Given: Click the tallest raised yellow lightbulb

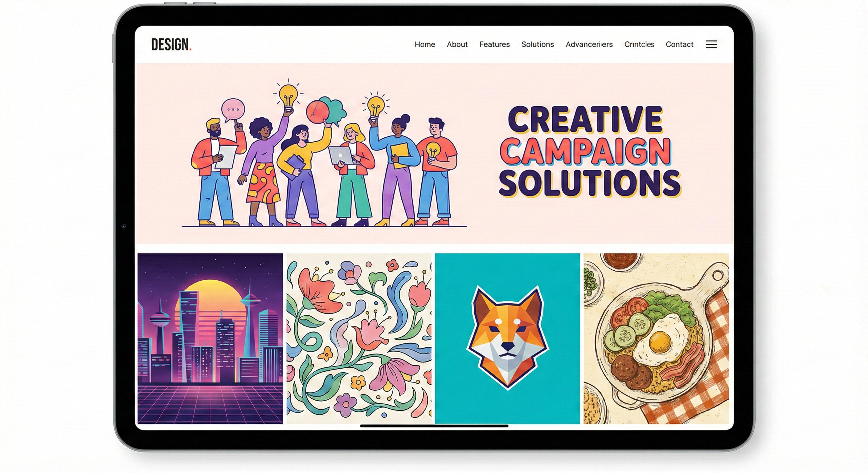Looking at the screenshot, I should (289, 98).
